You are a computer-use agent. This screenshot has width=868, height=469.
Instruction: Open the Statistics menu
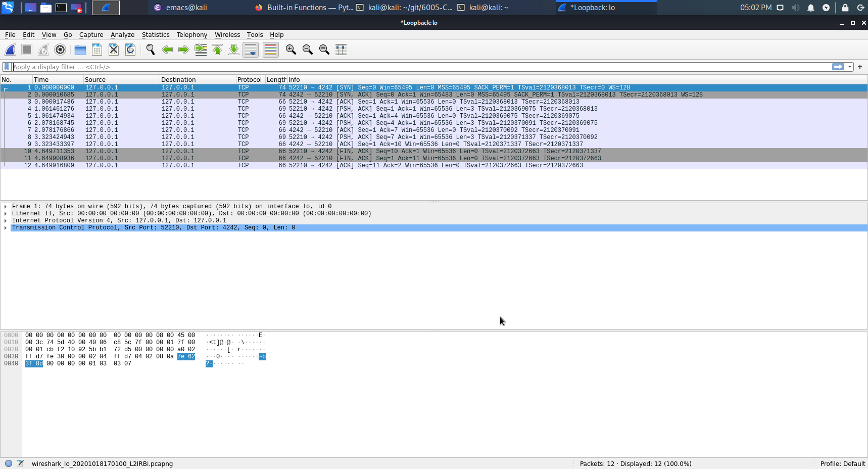[x=155, y=35]
